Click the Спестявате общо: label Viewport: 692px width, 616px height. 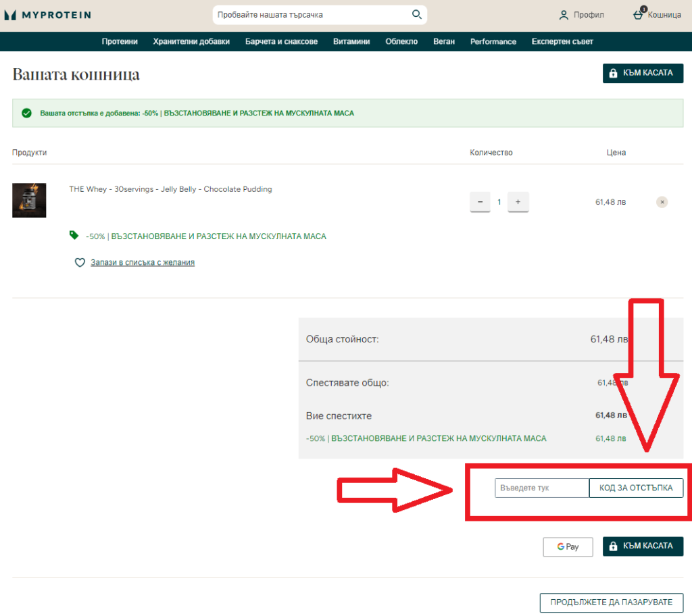click(347, 382)
